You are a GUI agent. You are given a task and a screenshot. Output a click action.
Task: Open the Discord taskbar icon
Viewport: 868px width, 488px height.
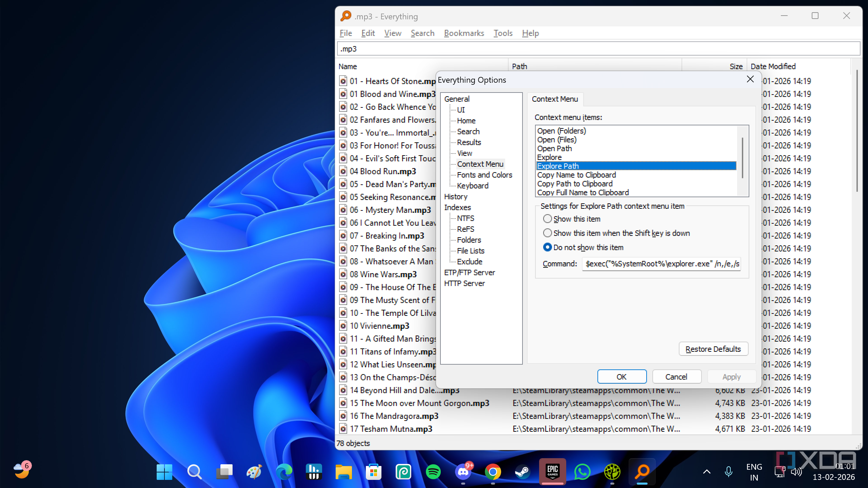pos(463,472)
